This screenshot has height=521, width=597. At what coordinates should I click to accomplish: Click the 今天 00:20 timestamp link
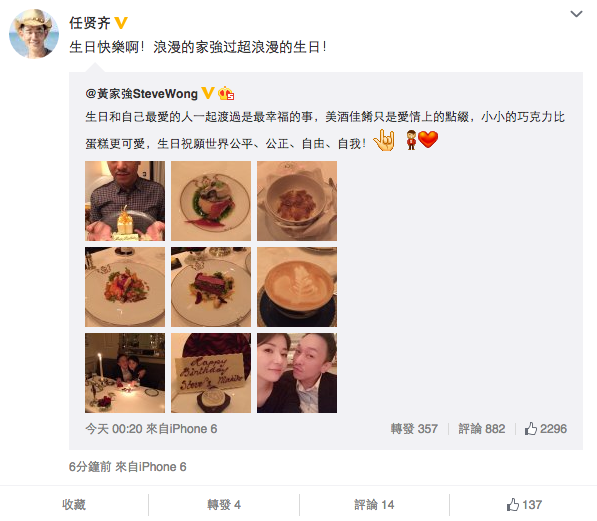(x=114, y=429)
